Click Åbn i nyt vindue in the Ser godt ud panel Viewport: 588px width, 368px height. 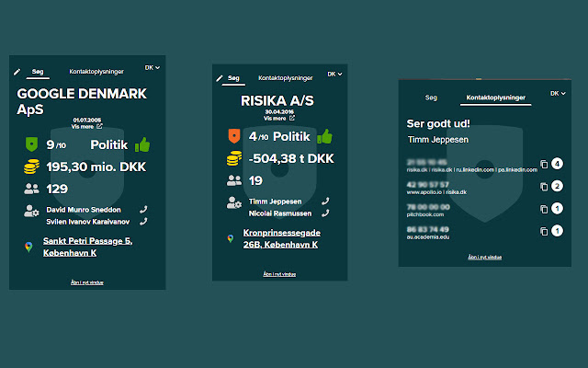485,258
